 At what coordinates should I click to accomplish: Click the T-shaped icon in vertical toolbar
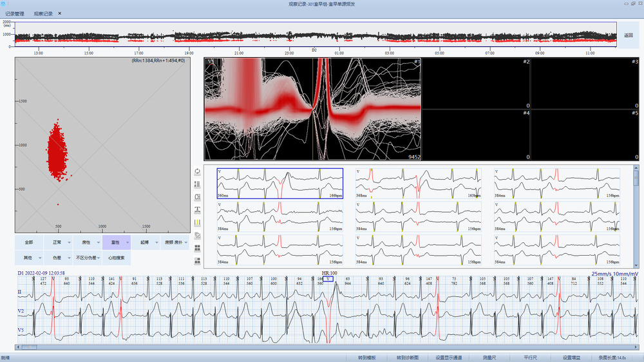(x=197, y=209)
